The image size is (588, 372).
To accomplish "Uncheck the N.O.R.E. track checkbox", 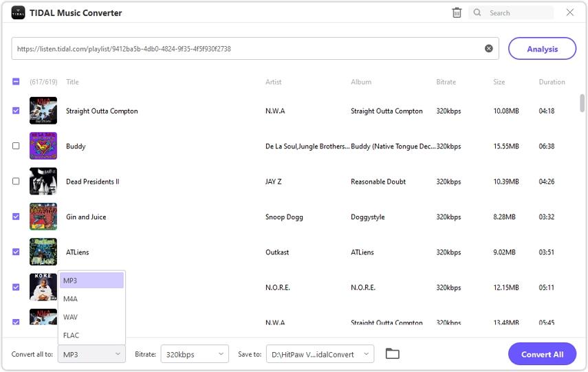I will (x=16, y=287).
